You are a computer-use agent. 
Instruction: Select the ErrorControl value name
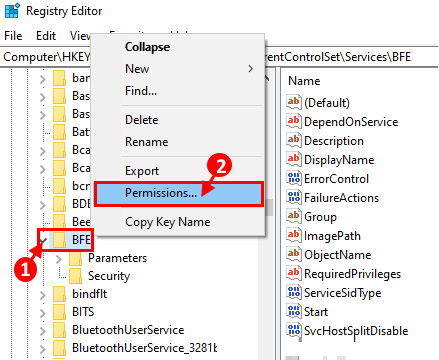(336, 179)
